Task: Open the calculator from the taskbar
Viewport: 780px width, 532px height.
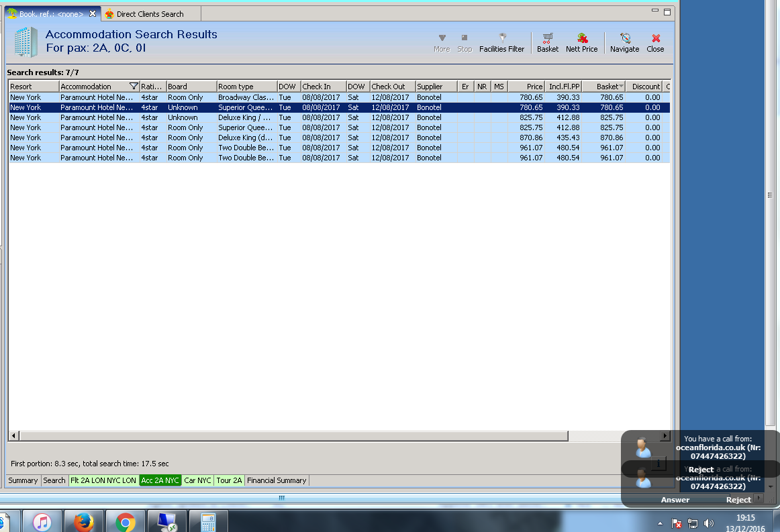Action: pos(208,522)
